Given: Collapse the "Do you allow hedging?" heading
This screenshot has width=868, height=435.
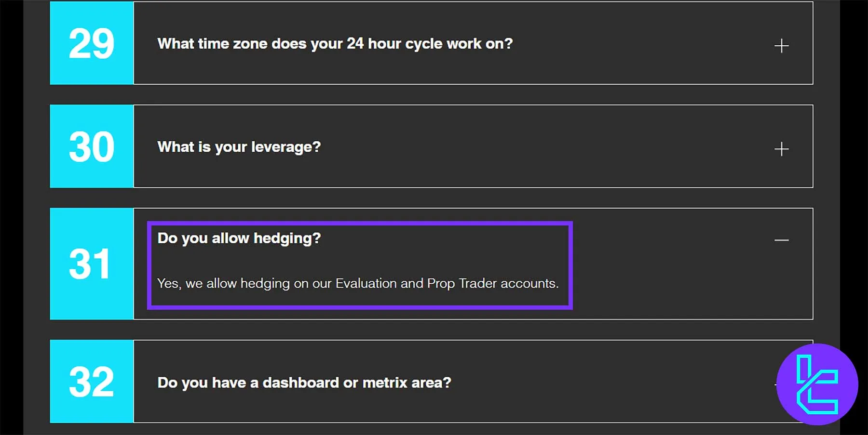Looking at the screenshot, I should tap(239, 238).
